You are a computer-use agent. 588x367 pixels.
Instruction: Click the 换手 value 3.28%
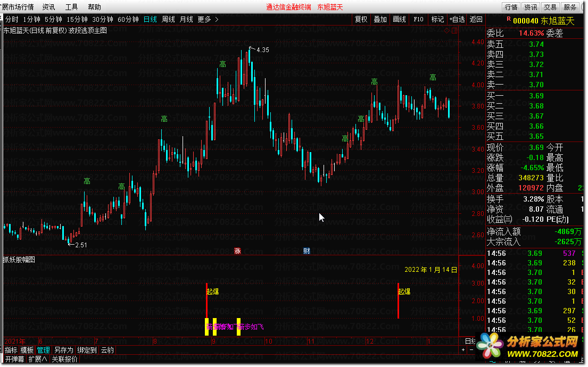tap(534, 199)
